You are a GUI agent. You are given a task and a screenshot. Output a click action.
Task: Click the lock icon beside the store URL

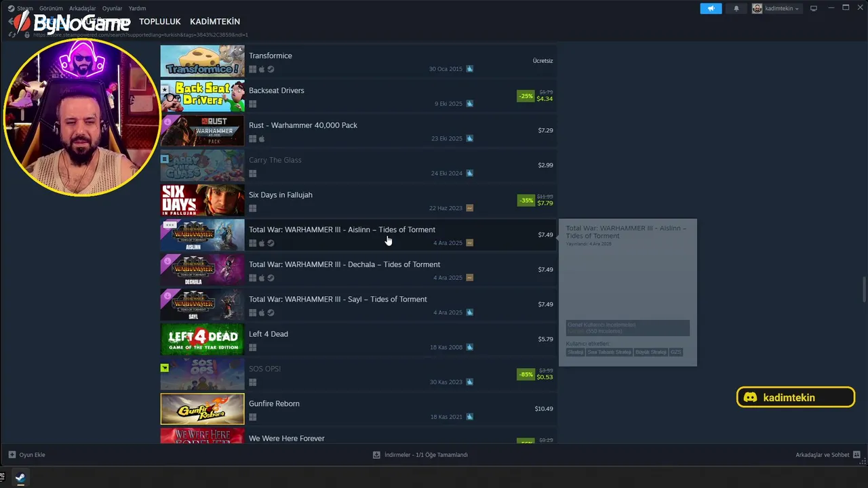27,35
